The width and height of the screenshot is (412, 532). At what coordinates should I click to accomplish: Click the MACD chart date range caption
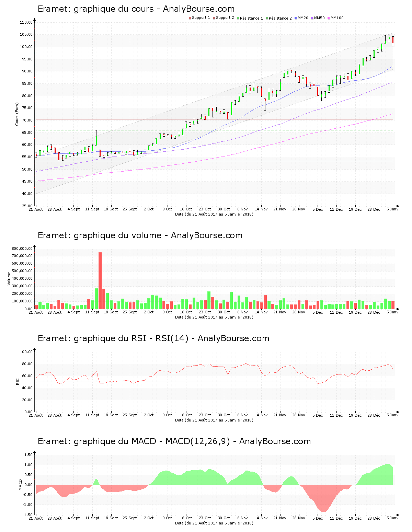(x=214, y=523)
